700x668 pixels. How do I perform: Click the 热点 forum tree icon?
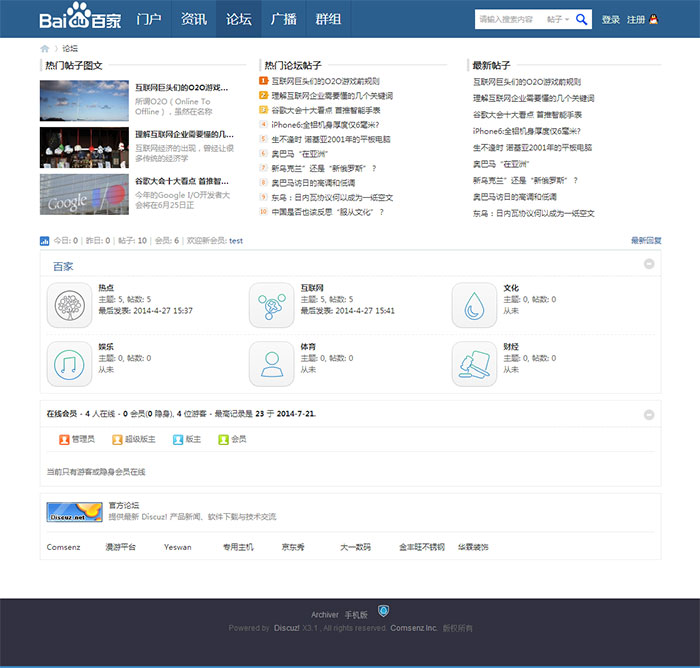point(68,305)
